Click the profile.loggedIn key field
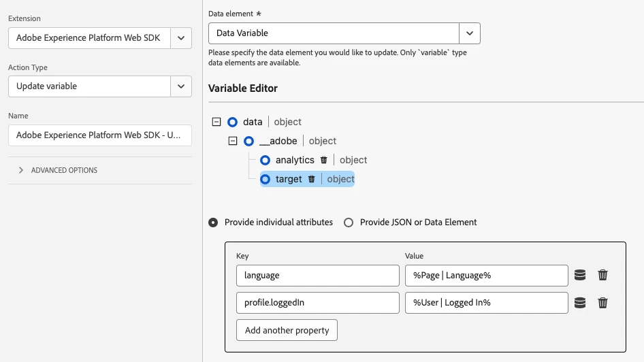The height and width of the screenshot is (362, 644). pyautogui.click(x=317, y=303)
